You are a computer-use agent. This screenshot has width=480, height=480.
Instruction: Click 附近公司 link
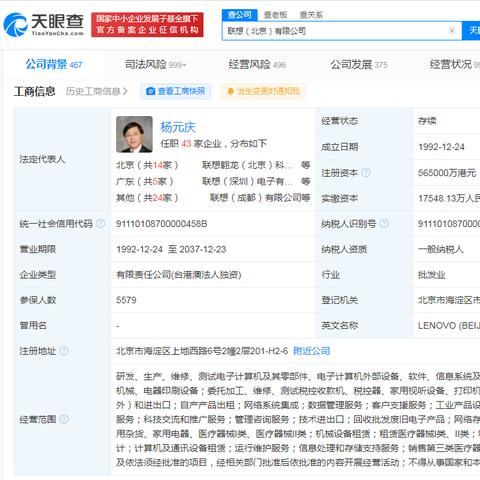point(312,351)
